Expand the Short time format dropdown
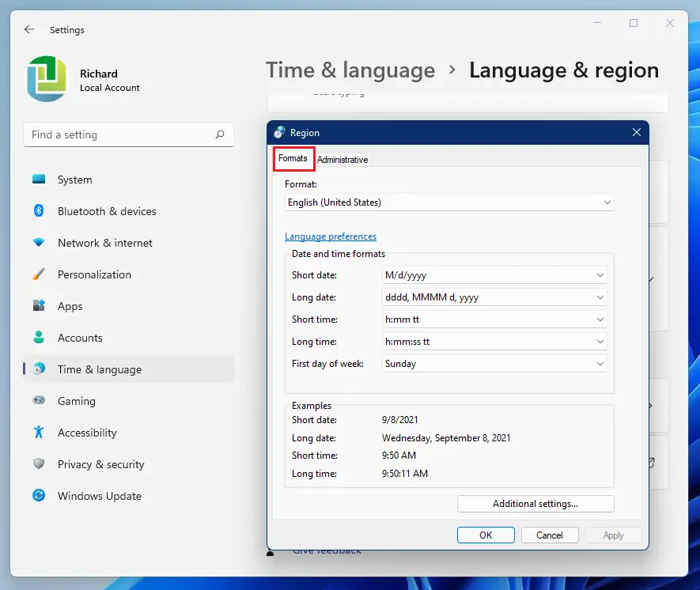The height and width of the screenshot is (590, 700). click(494, 319)
